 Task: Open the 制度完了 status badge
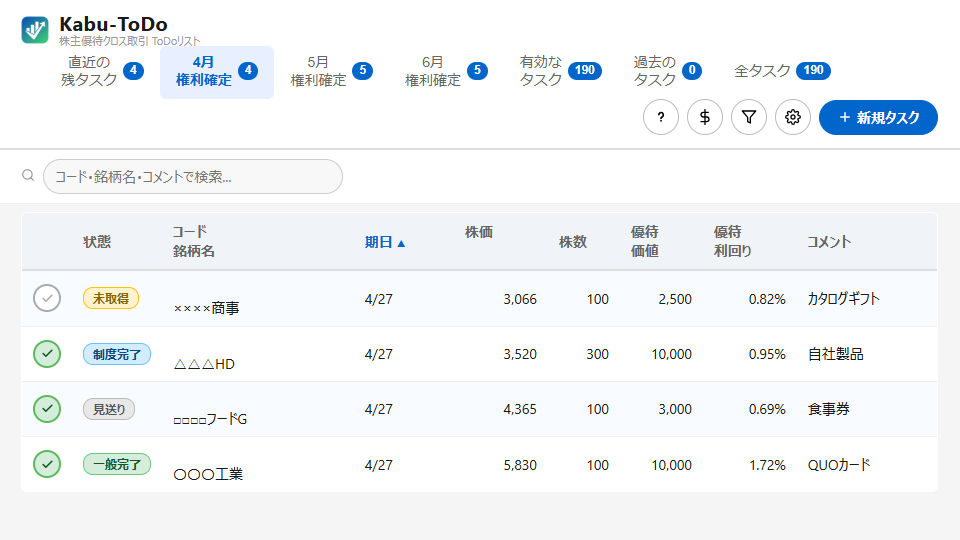[x=117, y=354]
